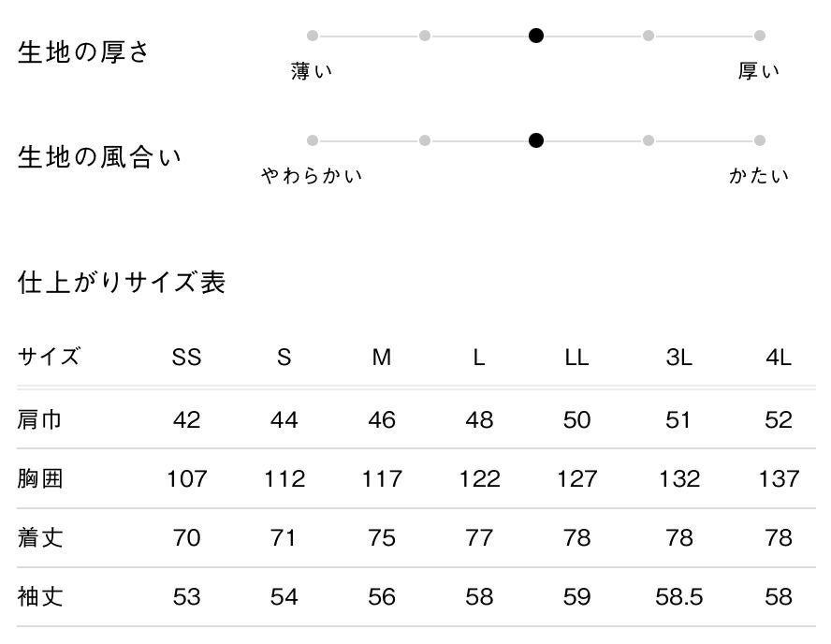Click the 117 chest value for size M
The width and height of the screenshot is (831, 644).
coord(382,479)
